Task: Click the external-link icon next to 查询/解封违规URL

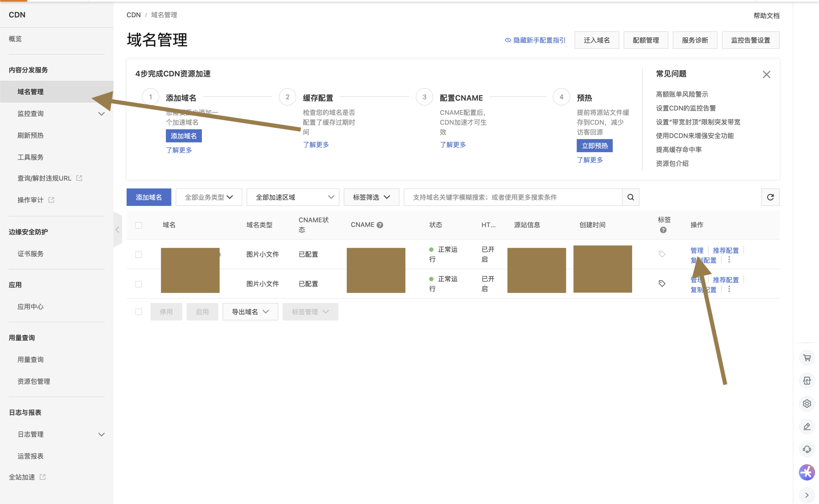Action: pos(79,178)
